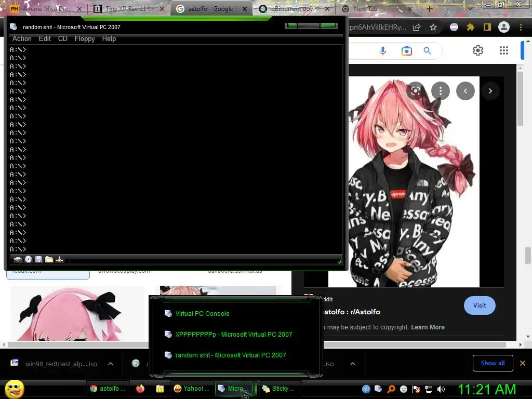This screenshot has height=399, width=532.
Task: Go to next image in preview
Action: [490, 91]
